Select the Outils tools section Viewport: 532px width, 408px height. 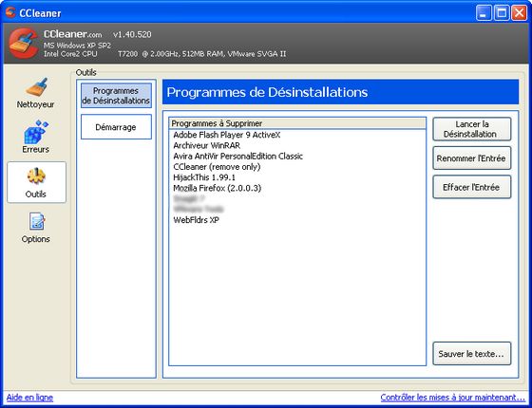36,182
